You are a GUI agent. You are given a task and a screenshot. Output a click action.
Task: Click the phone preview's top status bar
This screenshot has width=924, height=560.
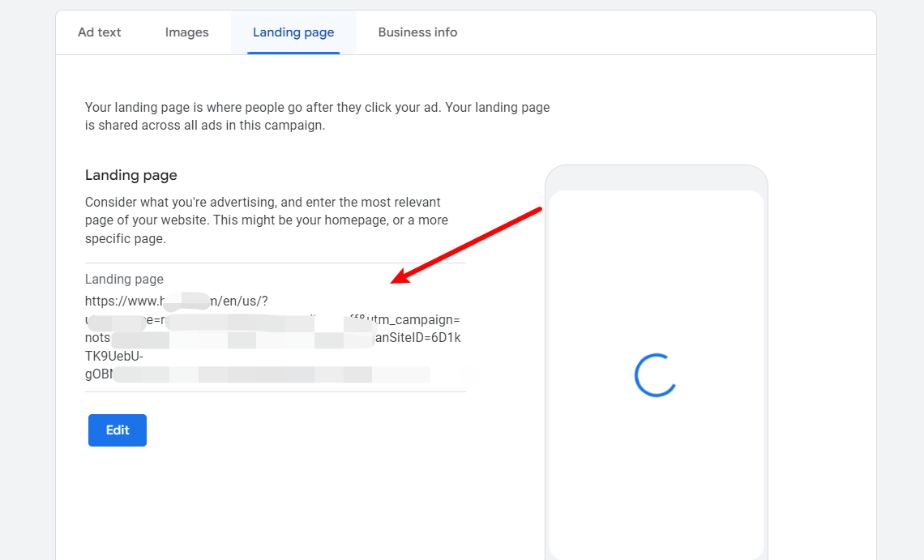coord(656,178)
